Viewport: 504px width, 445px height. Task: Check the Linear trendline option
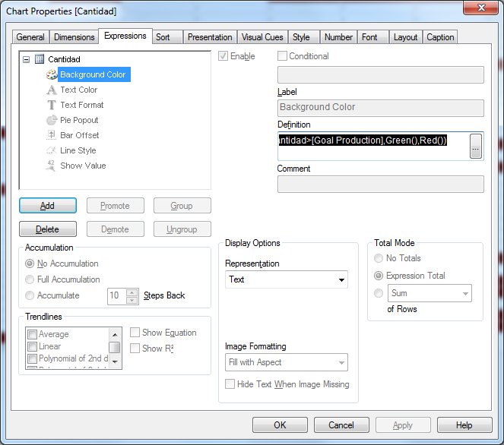tap(32, 346)
